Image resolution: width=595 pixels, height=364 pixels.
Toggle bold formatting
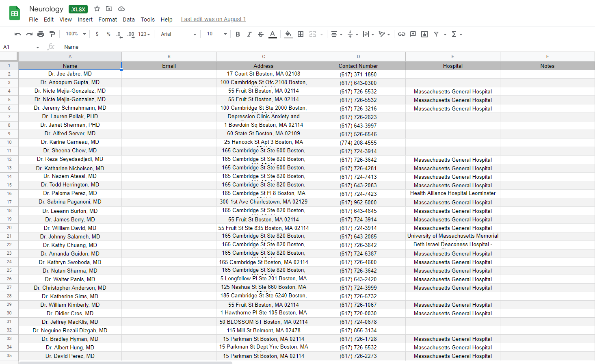click(238, 34)
